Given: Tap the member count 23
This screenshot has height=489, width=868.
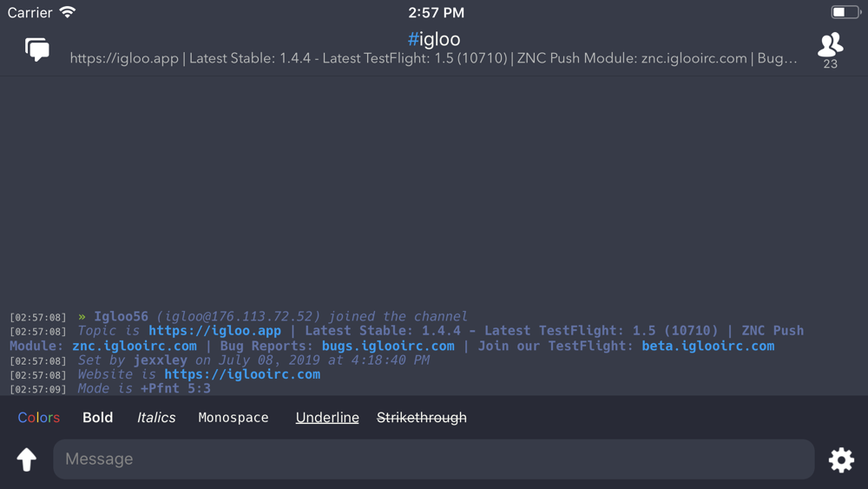Looking at the screenshot, I should coord(831,63).
